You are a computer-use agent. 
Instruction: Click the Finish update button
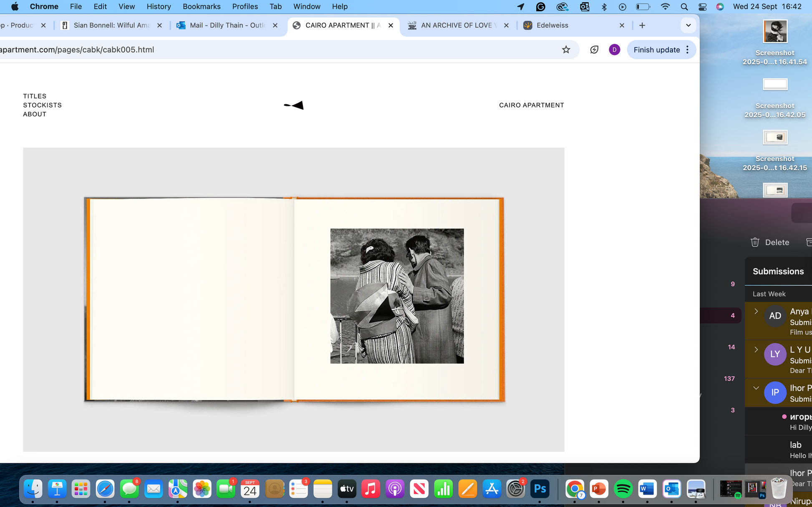(x=656, y=50)
